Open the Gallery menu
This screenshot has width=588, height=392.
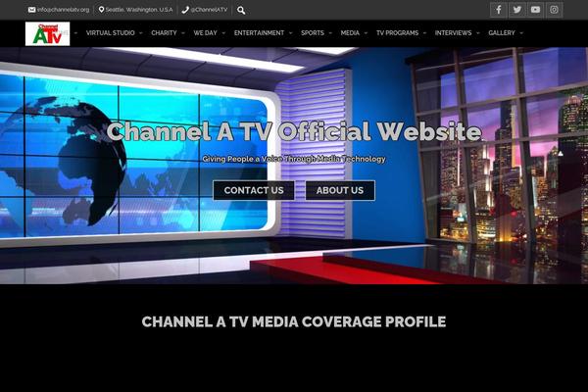pos(502,33)
